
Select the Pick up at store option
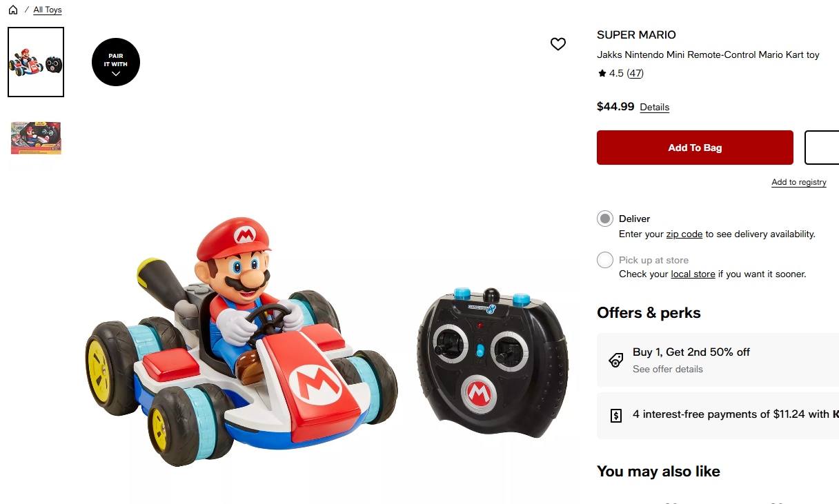tap(605, 260)
